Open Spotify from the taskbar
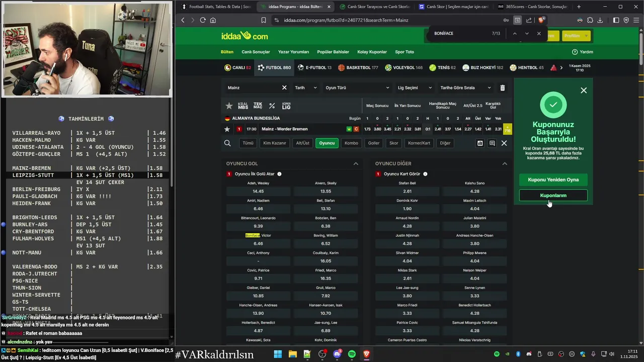 352,354
